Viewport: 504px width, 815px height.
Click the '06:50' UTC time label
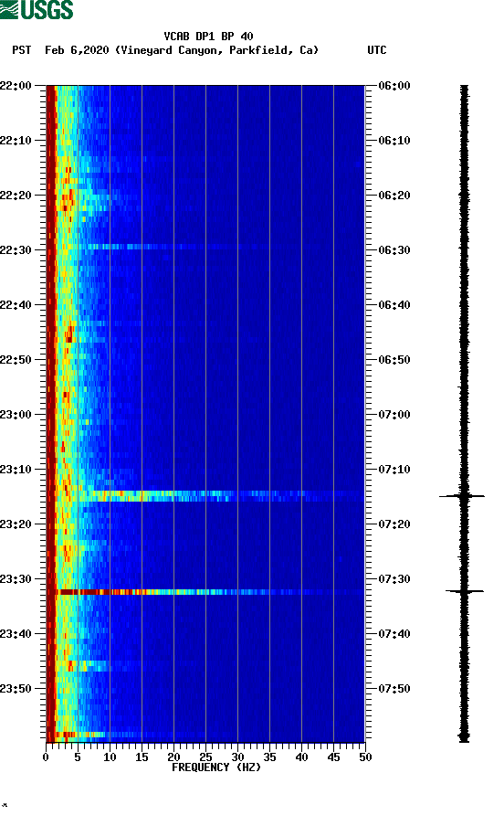394,360
